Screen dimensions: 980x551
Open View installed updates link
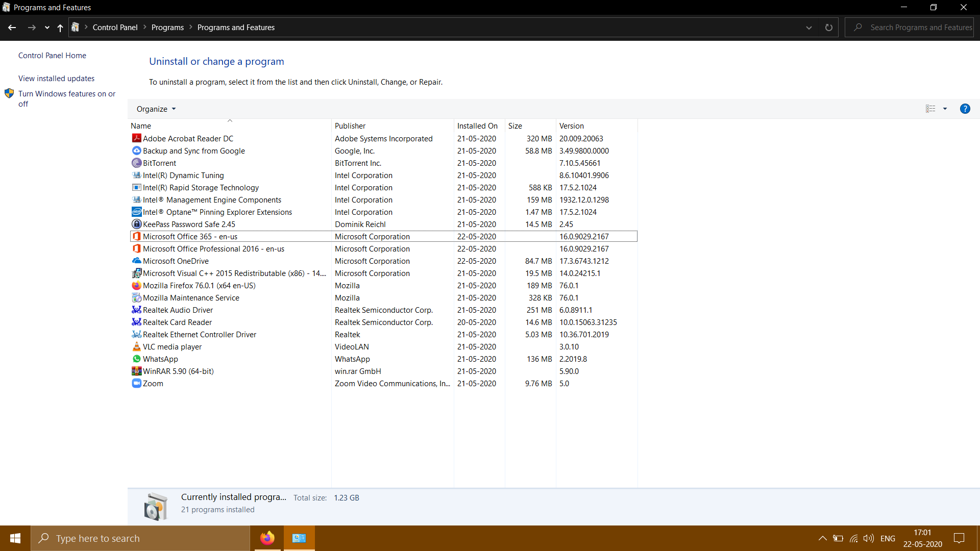point(56,78)
